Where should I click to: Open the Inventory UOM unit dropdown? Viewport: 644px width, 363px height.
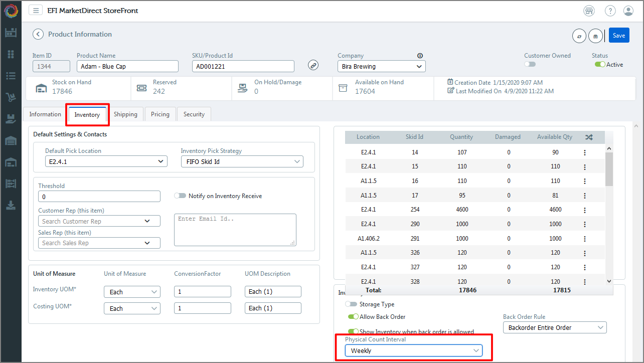[x=132, y=292]
